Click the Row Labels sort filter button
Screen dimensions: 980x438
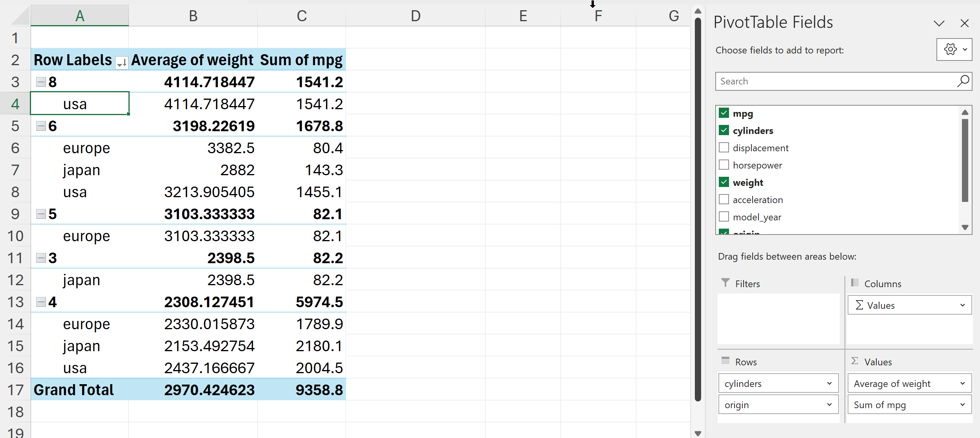122,62
